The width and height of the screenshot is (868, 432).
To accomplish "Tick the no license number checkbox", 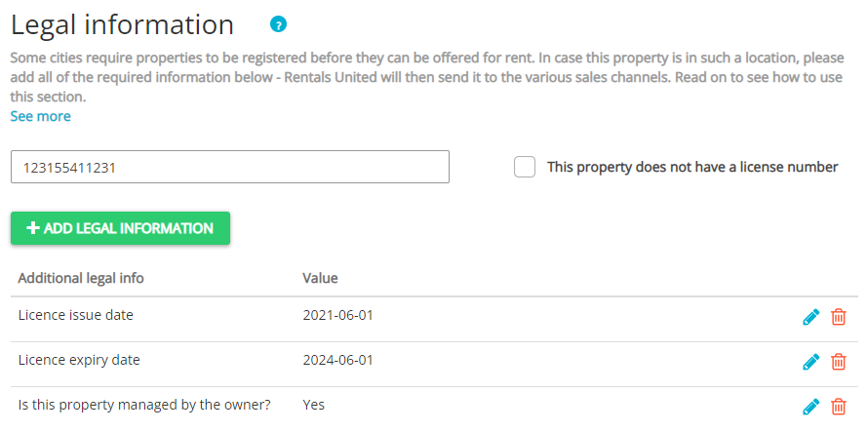I will pos(525,167).
